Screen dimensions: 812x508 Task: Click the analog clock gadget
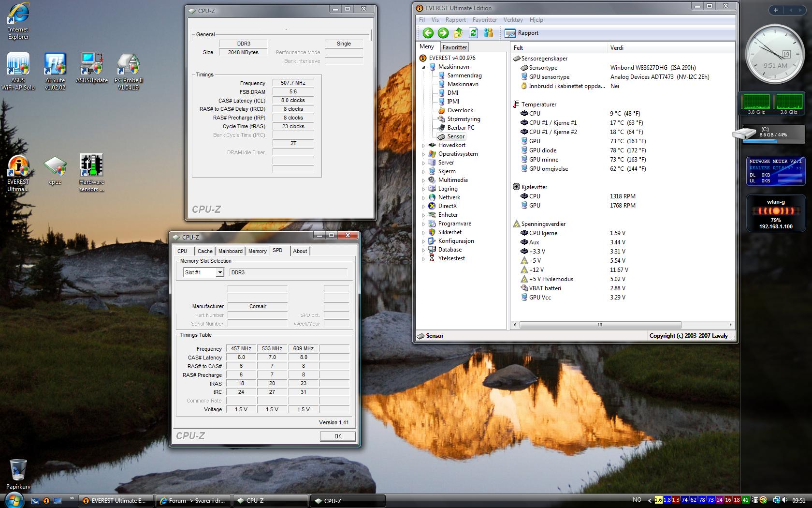[x=775, y=55]
